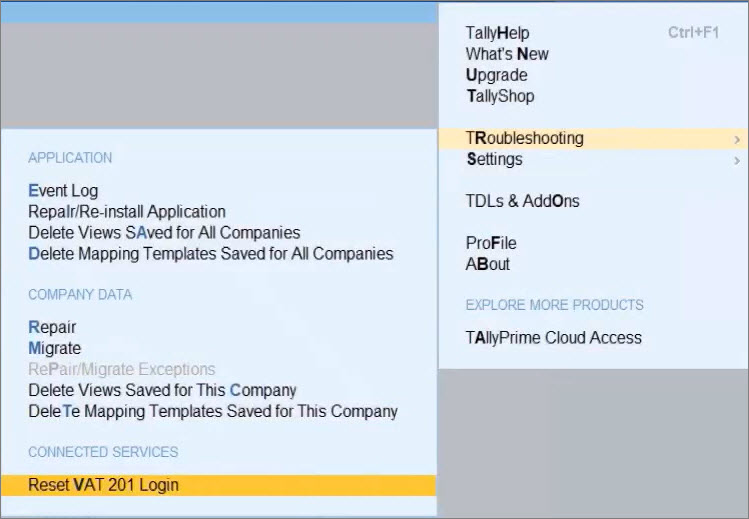Open TallyHelp from the help menu
This screenshot has height=519, width=749.
coord(497,33)
